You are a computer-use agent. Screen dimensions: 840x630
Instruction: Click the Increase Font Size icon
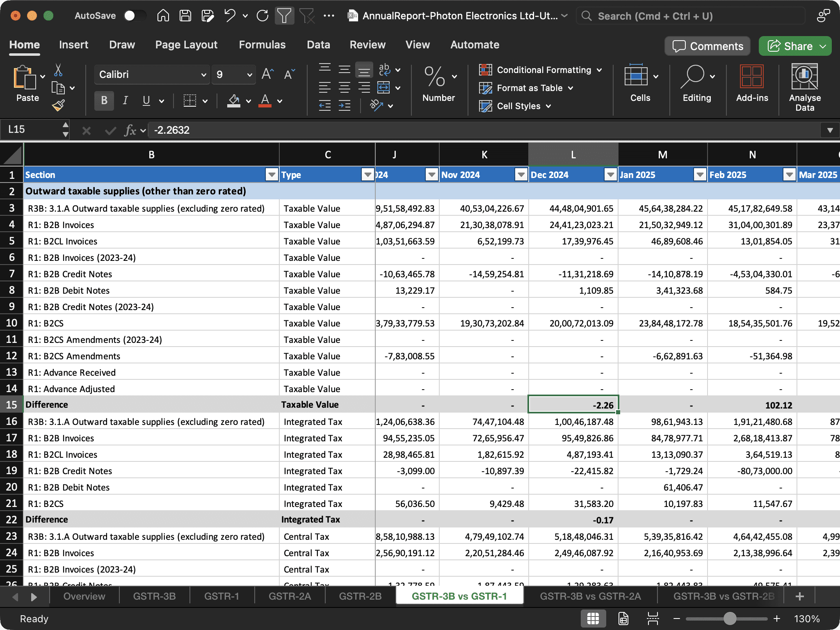click(x=267, y=74)
